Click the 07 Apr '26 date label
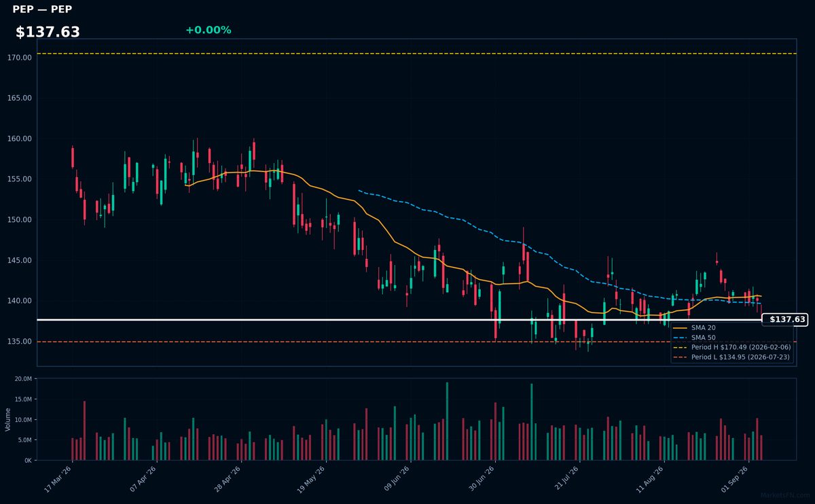 (x=143, y=478)
